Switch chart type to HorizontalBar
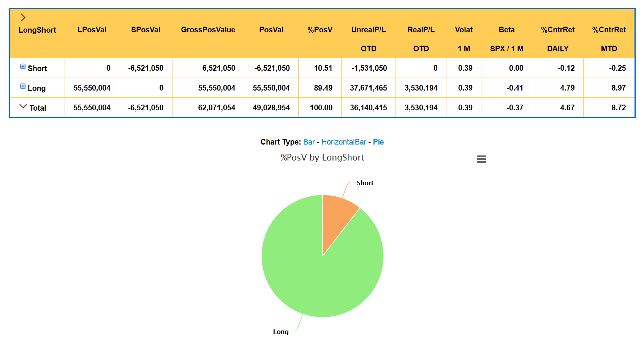This screenshot has height=345, width=644. click(x=343, y=142)
